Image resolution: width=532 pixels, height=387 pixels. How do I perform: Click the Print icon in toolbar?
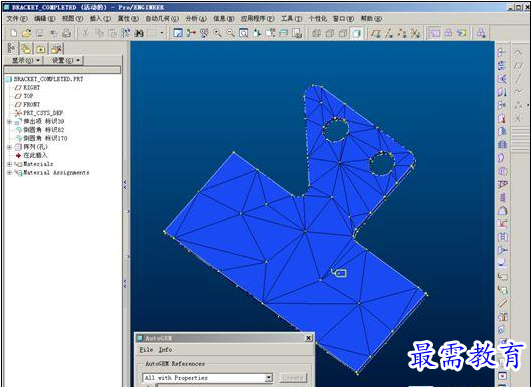(67, 33)
